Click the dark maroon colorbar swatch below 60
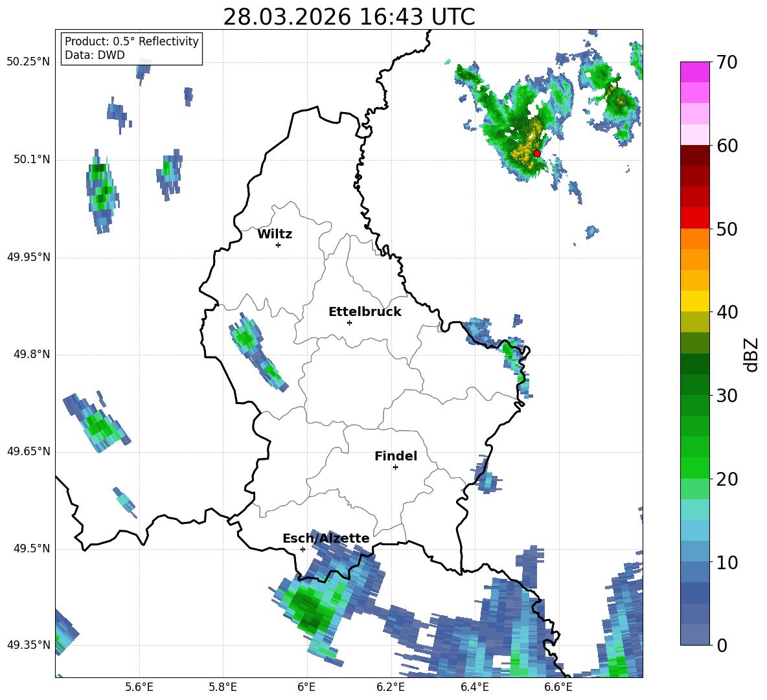The image size is (767, 700). click(694, 155)
